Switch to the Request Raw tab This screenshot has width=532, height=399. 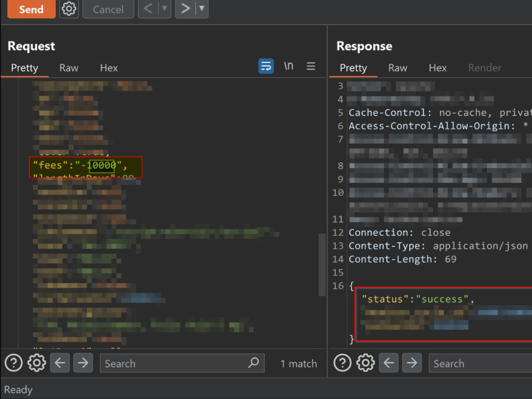pyautogui.click(x=69, y=68)
